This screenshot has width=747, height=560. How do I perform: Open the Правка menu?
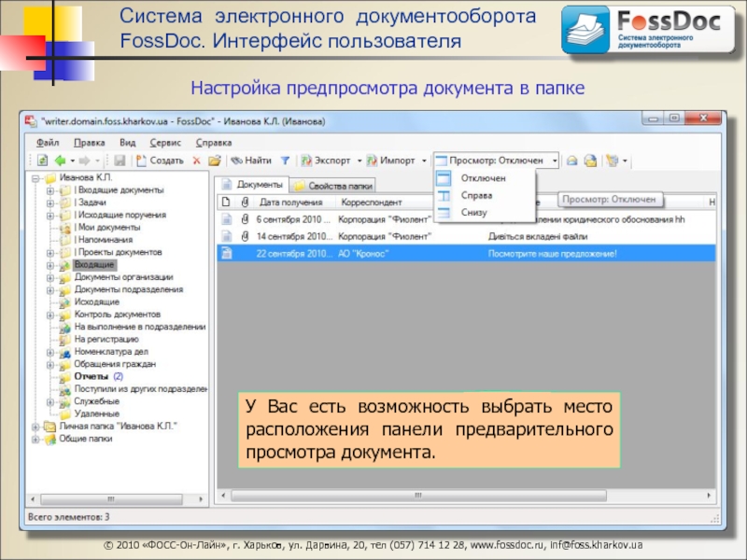coord(89,143)
